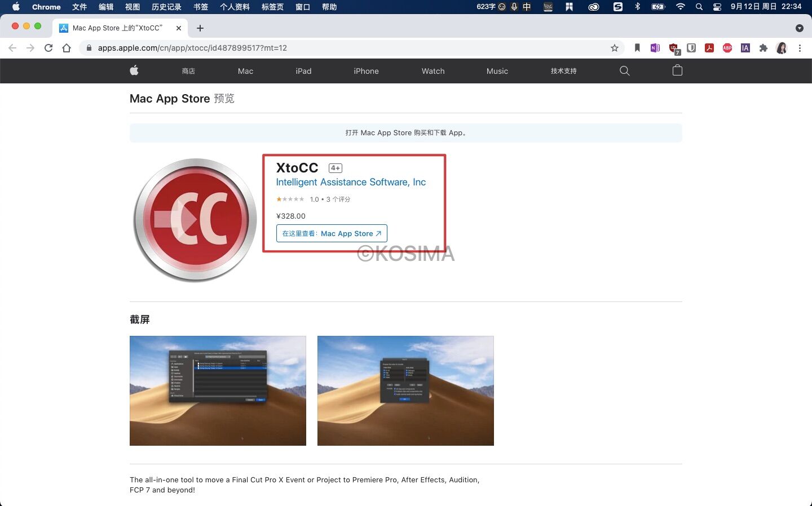
Task: Open Chrome's three-dot menu
Action: [x=800, y=48]
